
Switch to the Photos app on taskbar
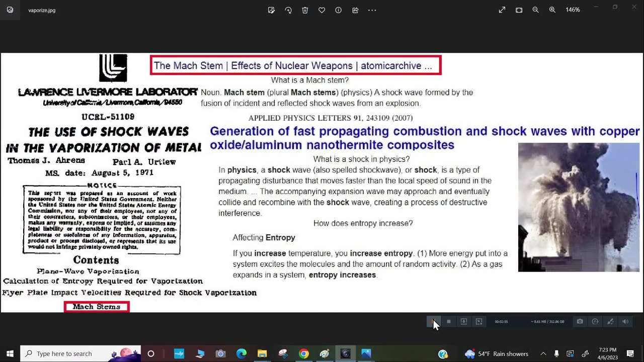click(366, 353)
